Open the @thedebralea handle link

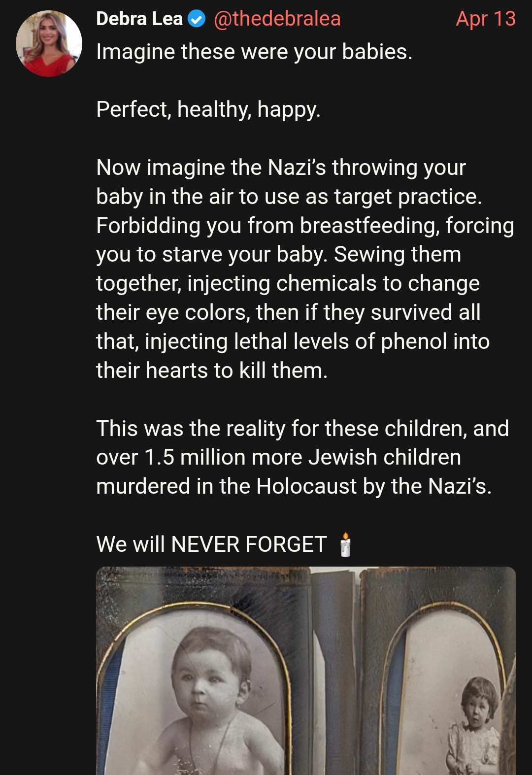click(277, 19)
